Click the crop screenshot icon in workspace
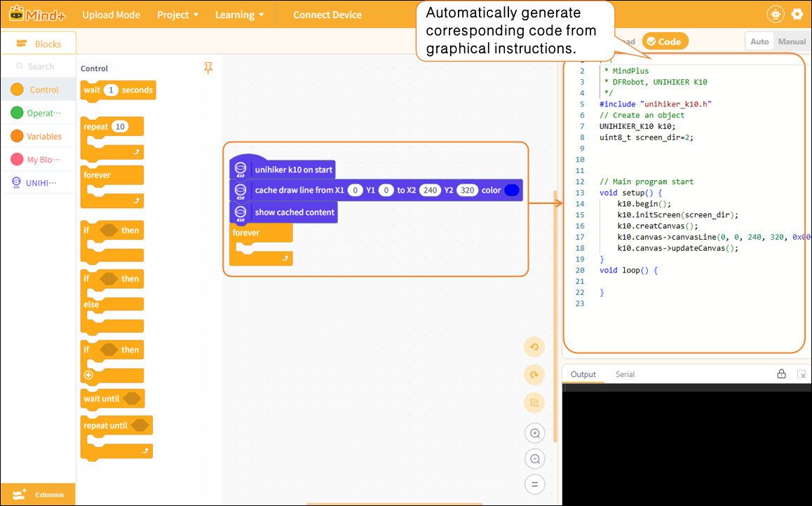 (x=534, y=403)
